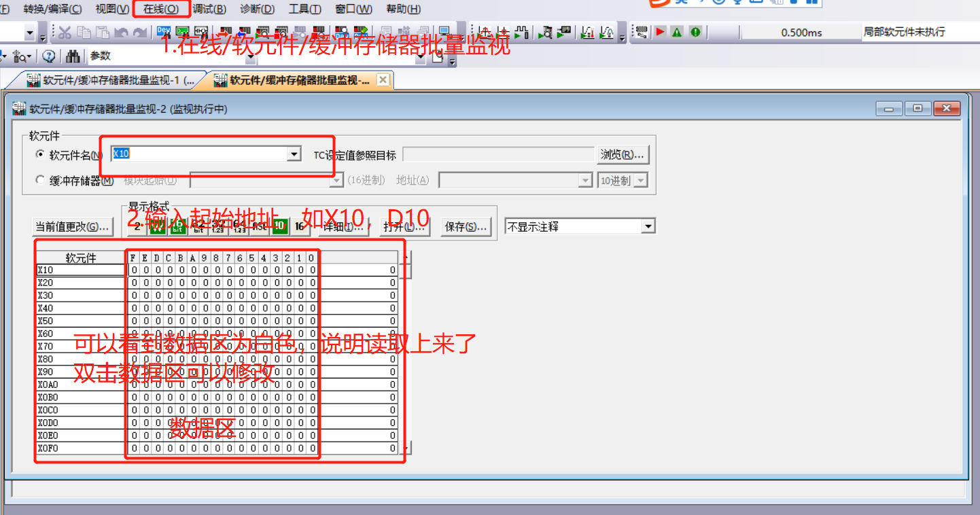Click the 保存 save button

[466, 227]
